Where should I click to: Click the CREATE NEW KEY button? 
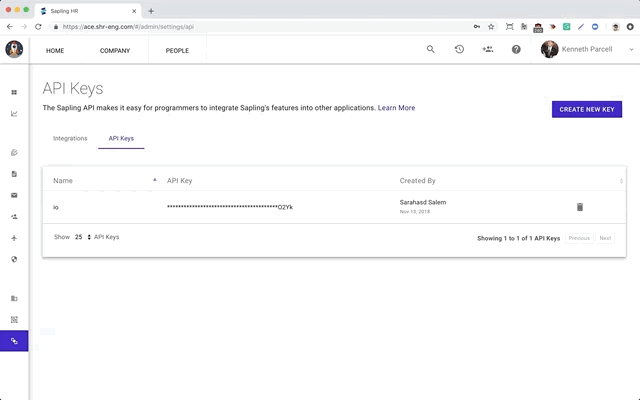586,109
